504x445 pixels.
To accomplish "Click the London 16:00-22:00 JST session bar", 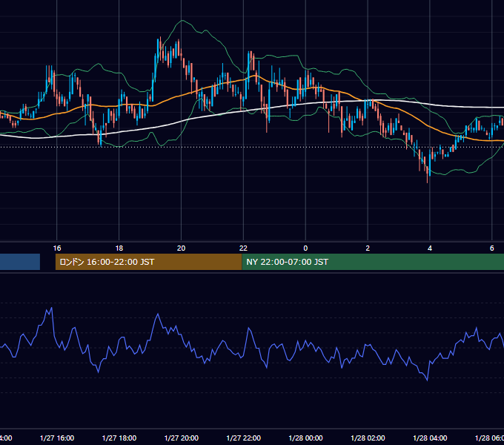I will click(x=148, y=262).
